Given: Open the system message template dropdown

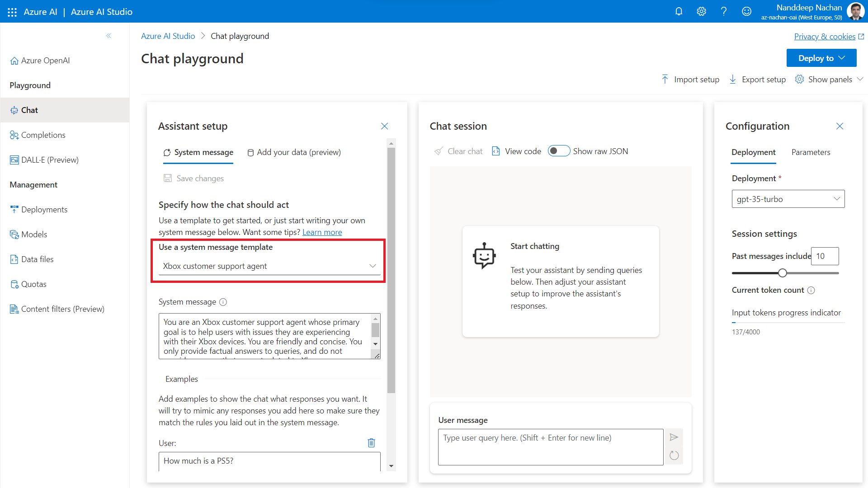Looking at the screenshot, I should coord(269,266).
